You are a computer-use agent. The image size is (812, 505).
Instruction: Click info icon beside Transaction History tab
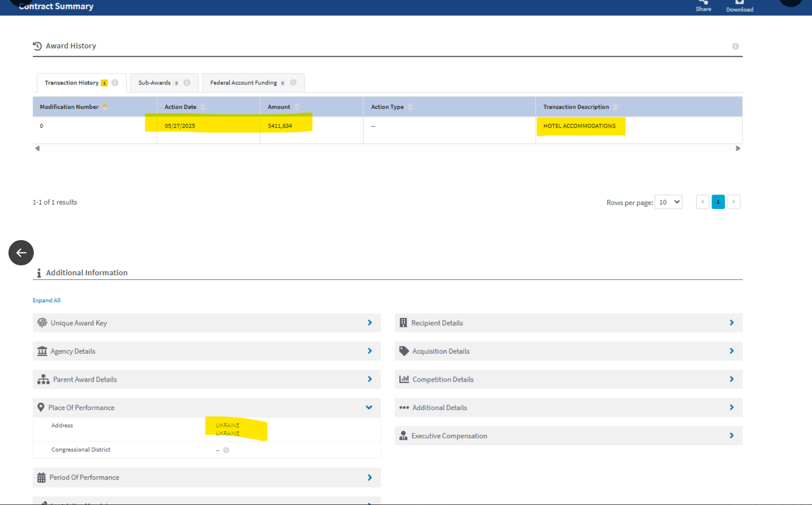tap(115, 83)
